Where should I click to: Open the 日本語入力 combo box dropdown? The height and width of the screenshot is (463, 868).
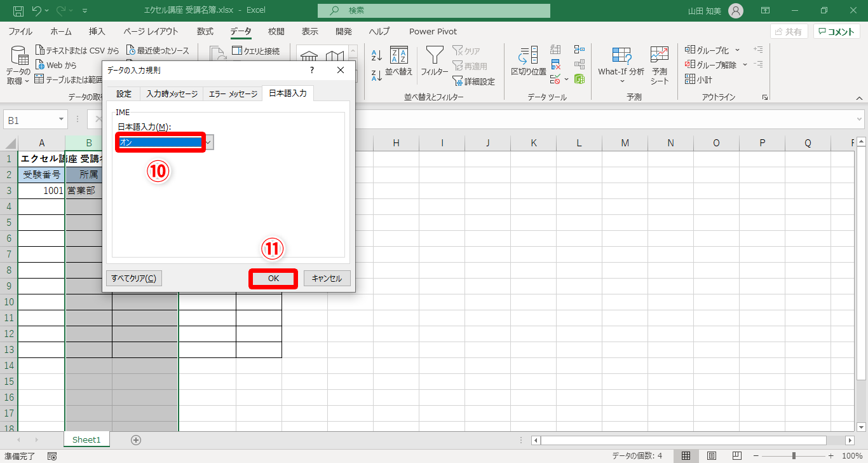[208, 142]
